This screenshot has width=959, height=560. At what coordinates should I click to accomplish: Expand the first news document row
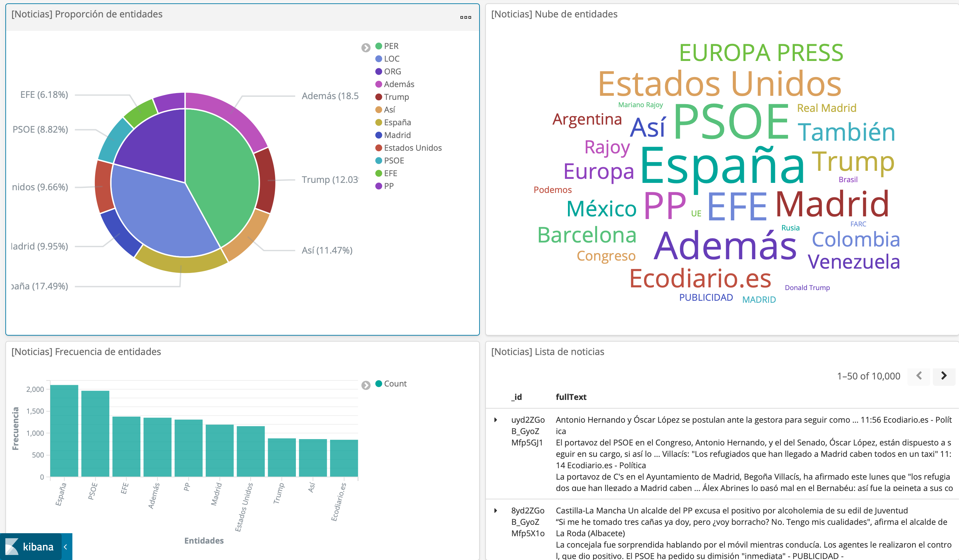[x=496, y=420]
